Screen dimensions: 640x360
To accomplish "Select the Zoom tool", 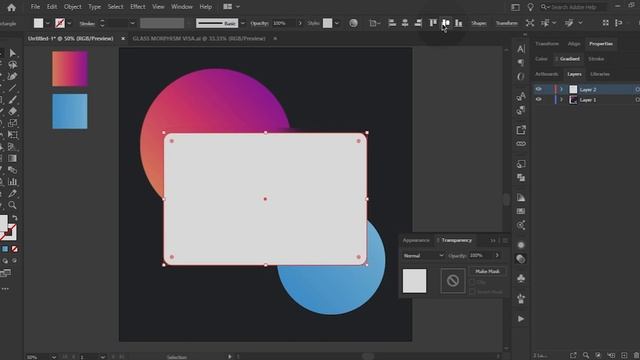I will pyautogui.click(x=12, y=205).
